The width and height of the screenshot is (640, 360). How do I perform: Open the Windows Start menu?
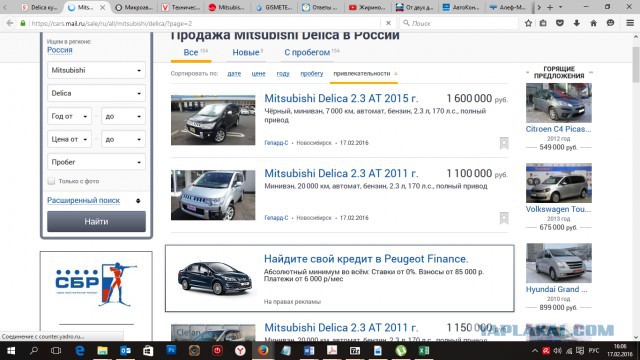pos(11,351)
